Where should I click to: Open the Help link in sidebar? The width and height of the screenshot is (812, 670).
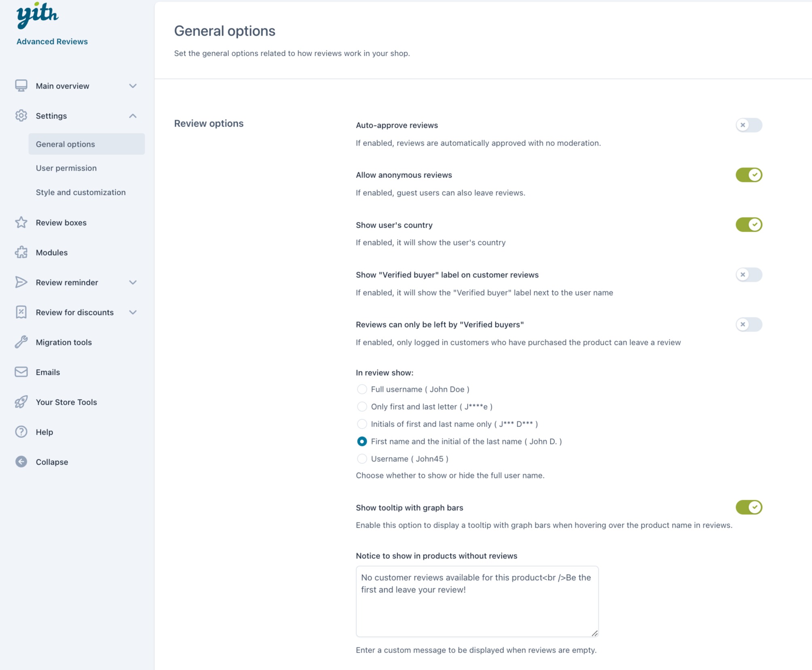tap(44, 432)
